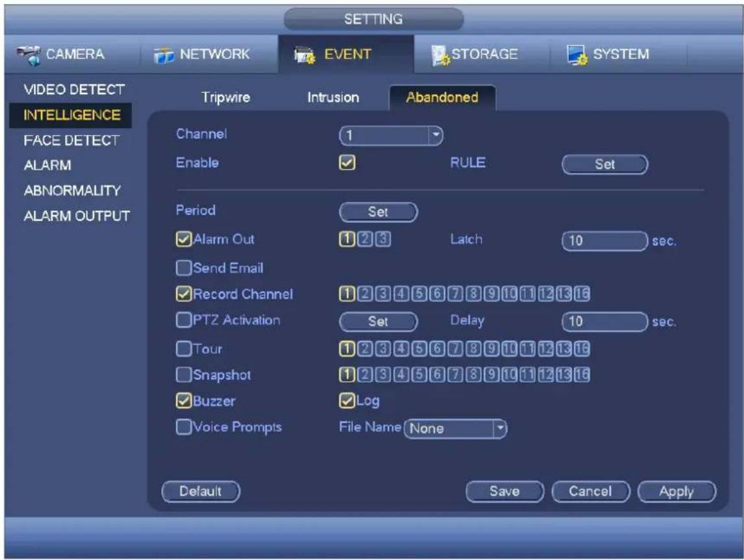Image resolution: width=744 pixels, height=560 pixels.
Task: Toggle Alarm Out port 2
Action: pos(365,239)
